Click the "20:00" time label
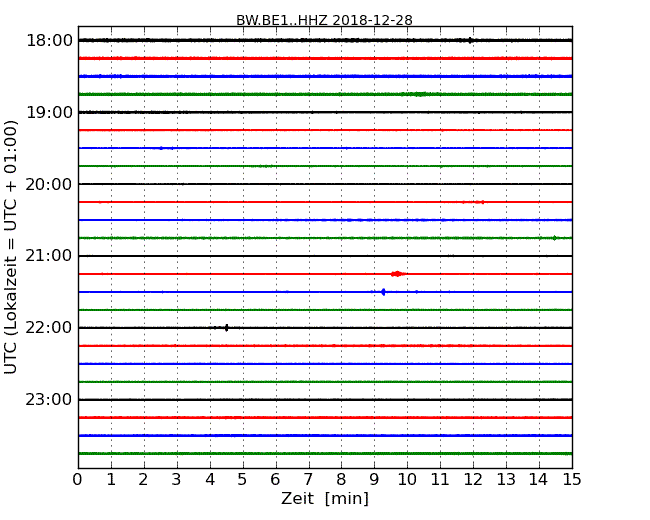The height and width of the screenshot is (520, 650). (49, 184)
